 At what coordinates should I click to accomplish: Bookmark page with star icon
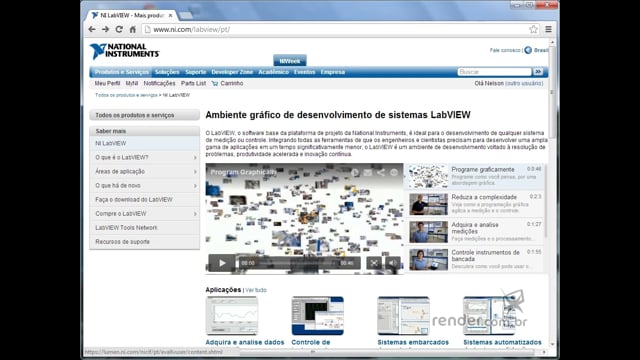pyautogui.click(x=533, y=29)
